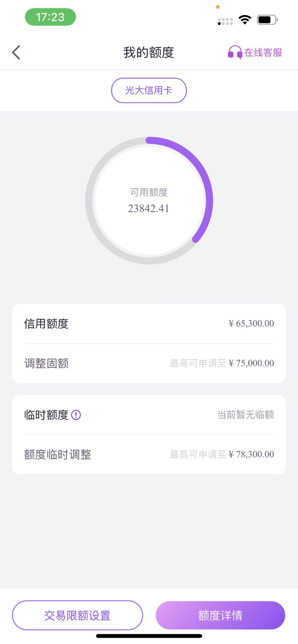This screenshot has height=644, width=298.
Task: Tap the 最高可申请至 ¥ 78,300.00 text
Action: coord(222,454)
